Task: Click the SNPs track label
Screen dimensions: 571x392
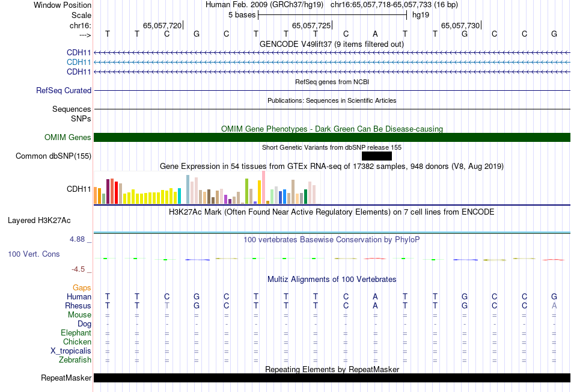Action: pyautogui.click(x=81, y=119)
